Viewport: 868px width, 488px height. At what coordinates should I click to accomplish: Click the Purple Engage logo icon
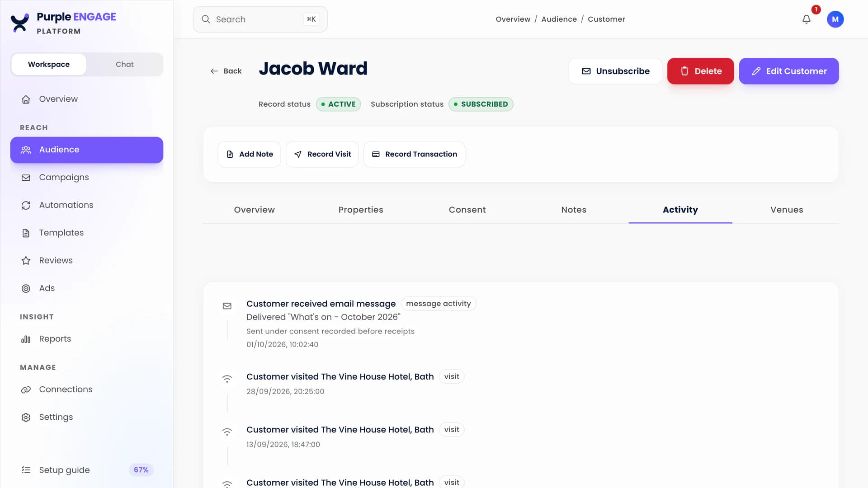(x=20, y=23)
